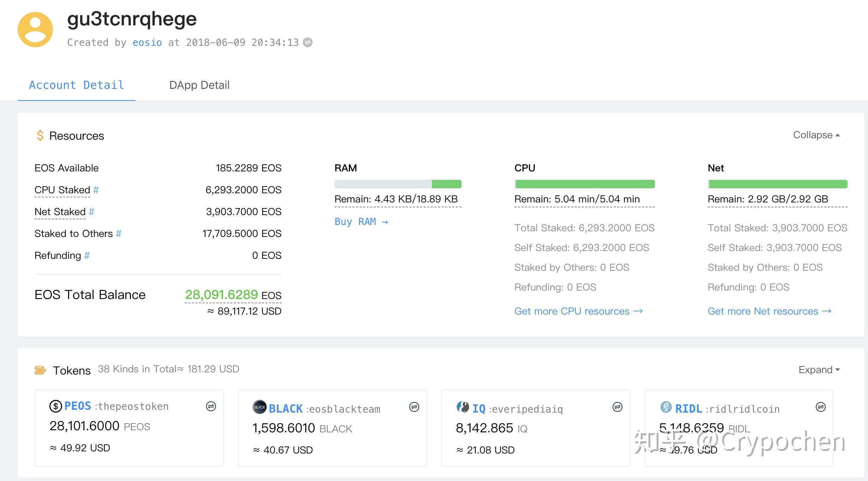Click 'Self Staked: 6,293.2000 EOS' under CPU
Screen dimensions: 868x481
(x=582, y=248)
